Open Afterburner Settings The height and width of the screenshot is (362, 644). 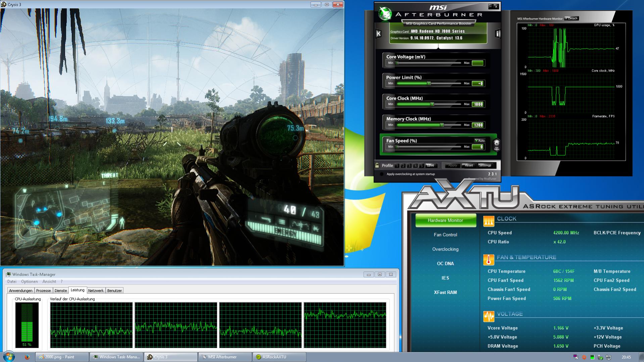485,165
